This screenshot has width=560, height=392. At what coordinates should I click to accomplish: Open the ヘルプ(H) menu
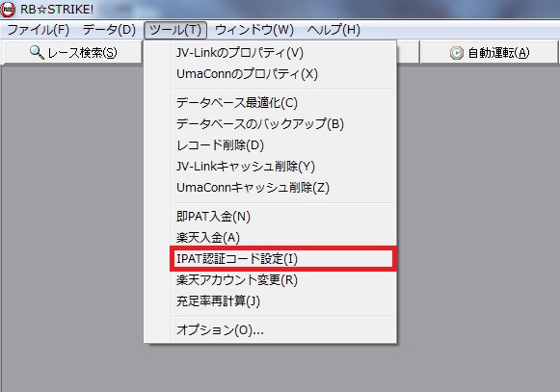click(x=333, y=30)
